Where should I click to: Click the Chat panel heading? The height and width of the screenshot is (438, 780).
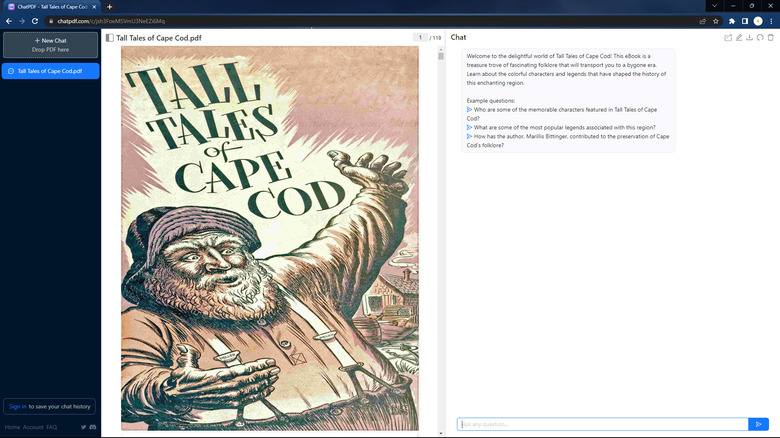[x=458, y=37]
